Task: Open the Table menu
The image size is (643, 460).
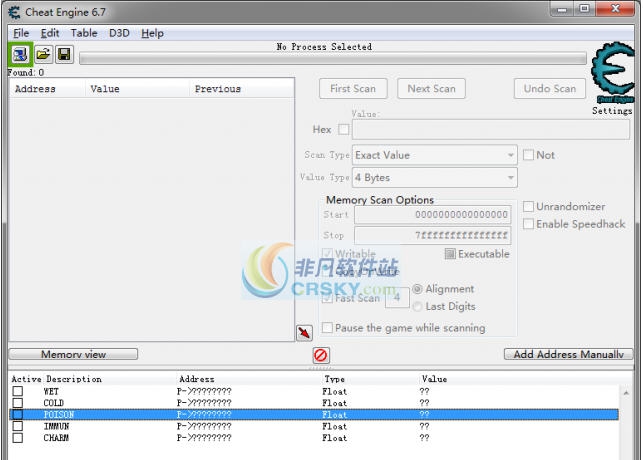Action: [x=84, y=33]
